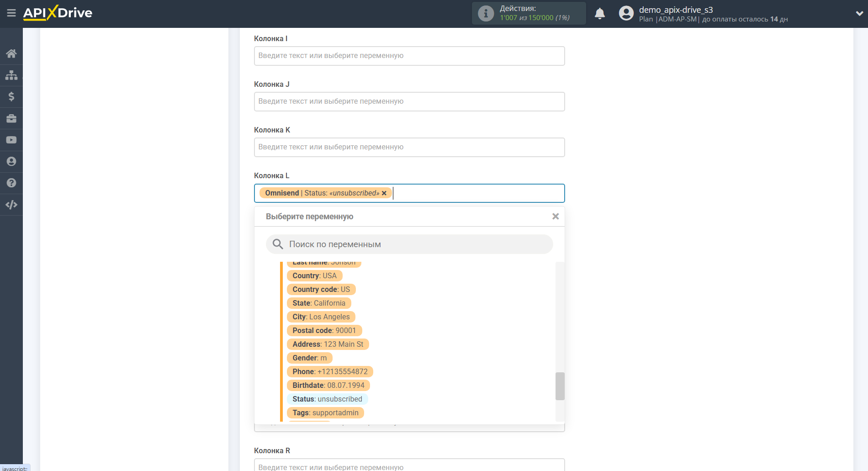Select the City: Los Angeles variable
The image size is (868, 471).
tap(321, 317)
